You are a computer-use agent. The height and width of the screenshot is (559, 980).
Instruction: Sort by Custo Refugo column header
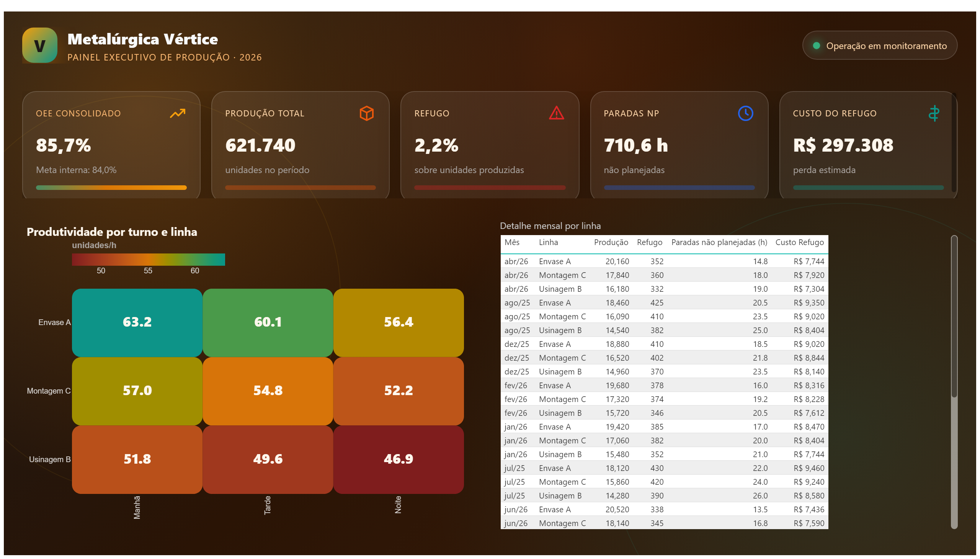[800, 242]
